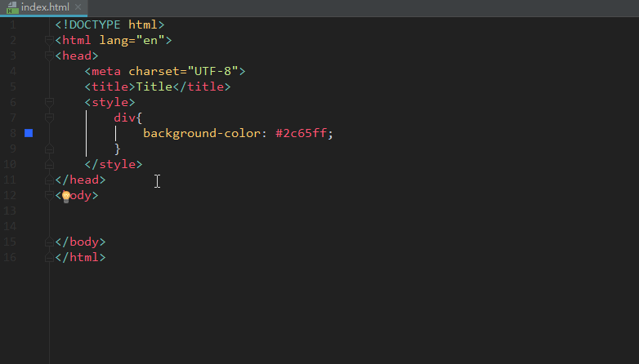Click closing brace on line 9
The height and width of the screenshot is (364, 639).
pyautogui.click(x=118, y=149)
